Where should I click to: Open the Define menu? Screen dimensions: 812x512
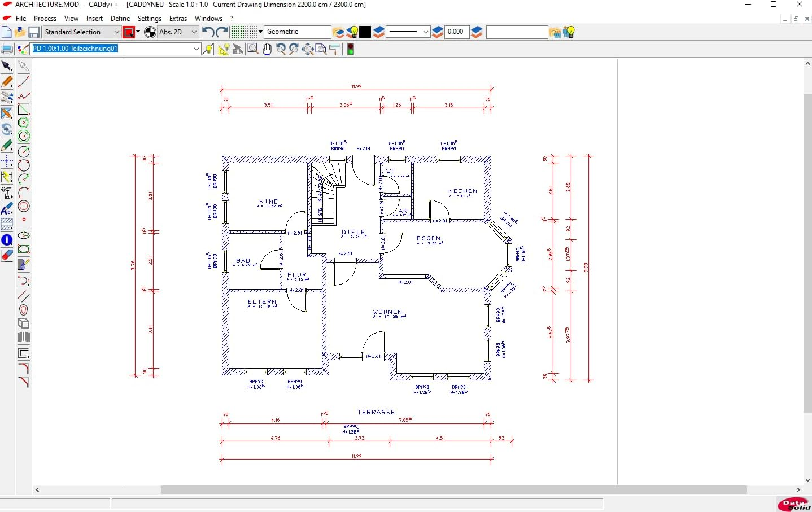pos(120,18)
